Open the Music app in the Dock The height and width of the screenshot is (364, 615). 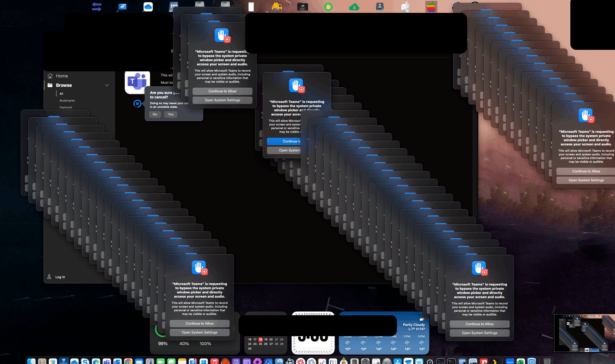(x=214, y=361)
